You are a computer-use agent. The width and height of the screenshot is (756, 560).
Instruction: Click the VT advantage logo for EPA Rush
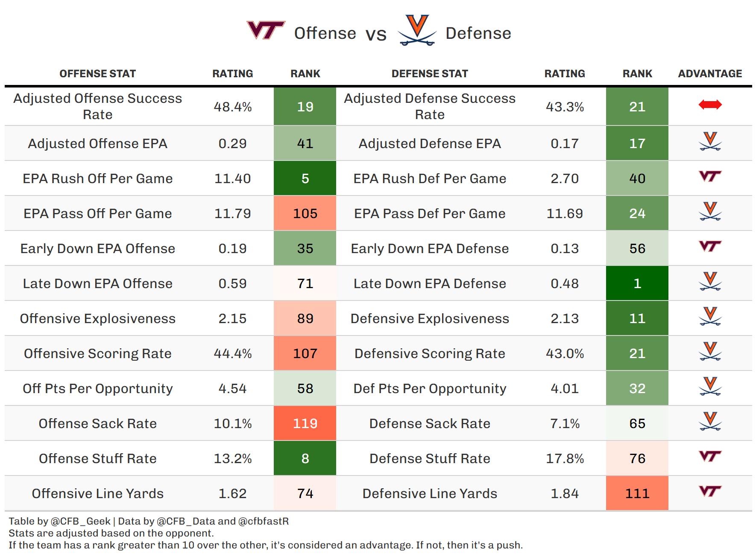pyautogui.click(x=710, y=176)
